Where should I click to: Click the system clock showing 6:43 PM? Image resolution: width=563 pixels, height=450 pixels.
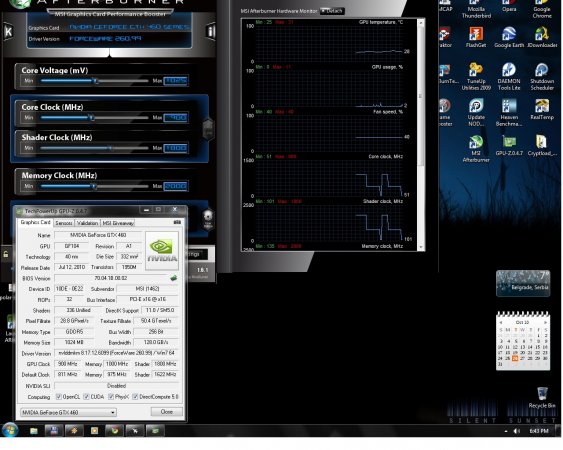coord(539,431)
